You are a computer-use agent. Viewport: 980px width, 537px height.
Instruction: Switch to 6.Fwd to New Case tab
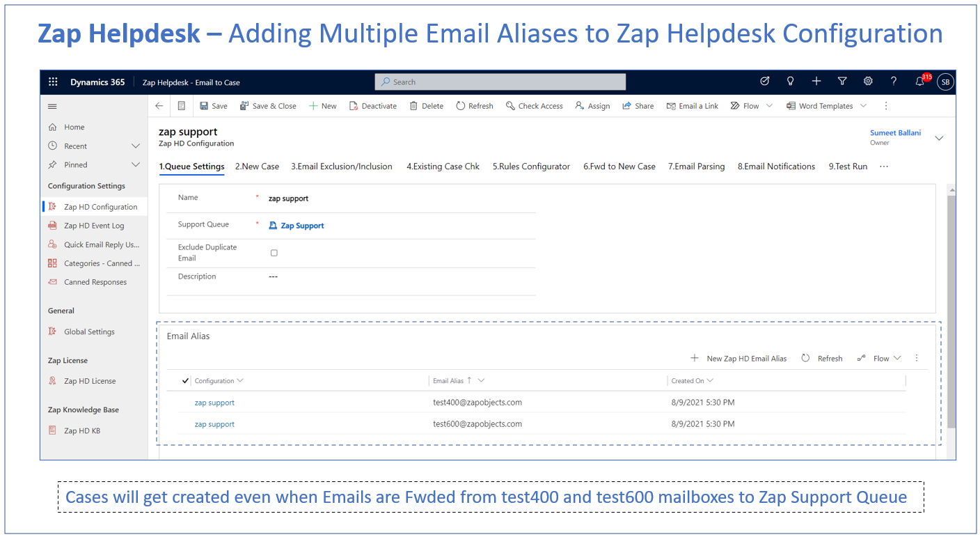tap(619, 166)
